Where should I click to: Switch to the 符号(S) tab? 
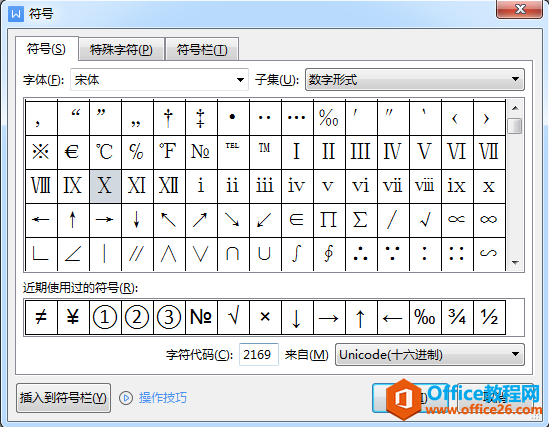[47, 49]
